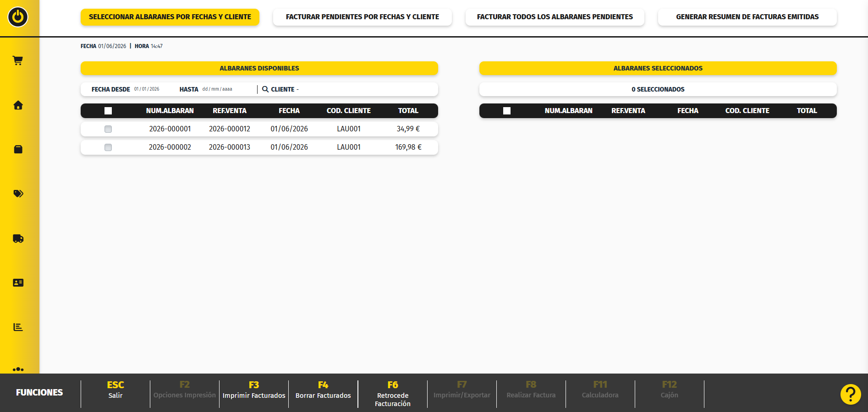868x412 pixels.
Task: Check albaran 2026-000001 row checkbox
Action: pyautogui.click(x=108, y=129)
